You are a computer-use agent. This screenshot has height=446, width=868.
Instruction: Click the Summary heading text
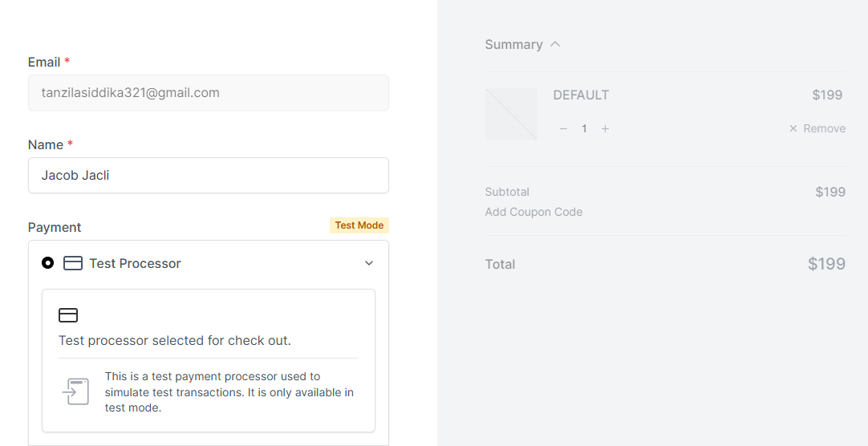[x=513, y=45]
